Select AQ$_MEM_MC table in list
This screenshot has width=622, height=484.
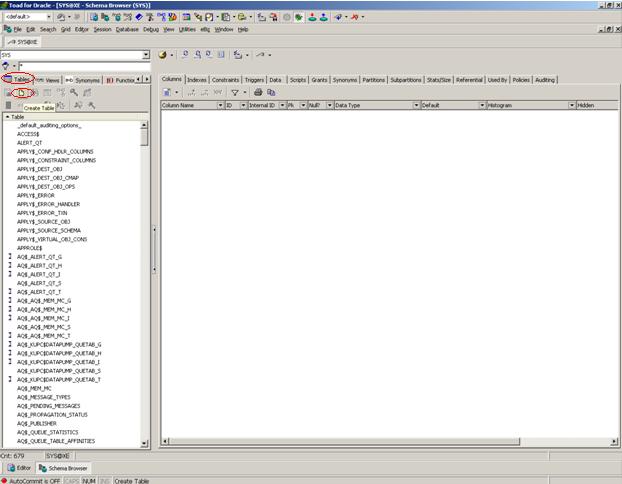[x=34, y=388]
